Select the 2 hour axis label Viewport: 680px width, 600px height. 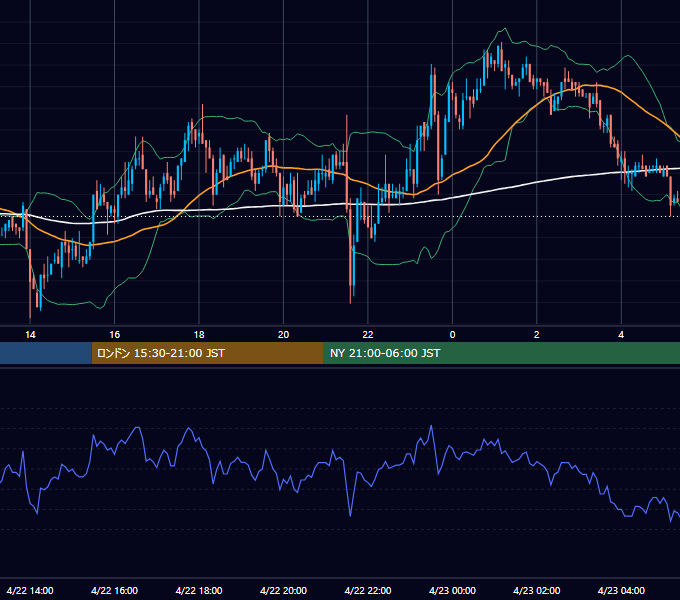pos(536,335)
